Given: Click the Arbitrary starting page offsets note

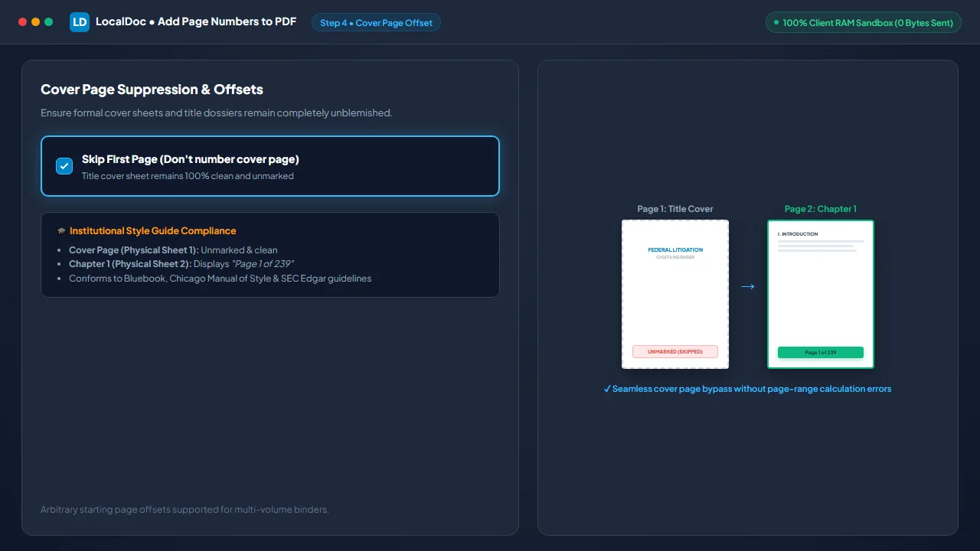Looking at the screenshot, I should point(185,510).
